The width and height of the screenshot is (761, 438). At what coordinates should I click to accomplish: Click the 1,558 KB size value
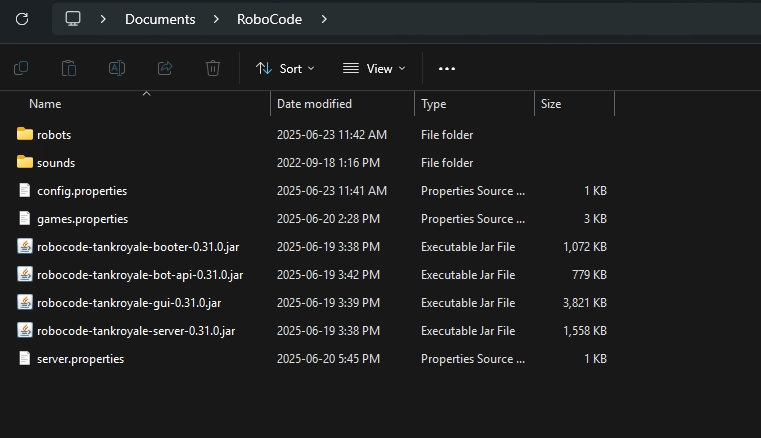pos(585,331)
